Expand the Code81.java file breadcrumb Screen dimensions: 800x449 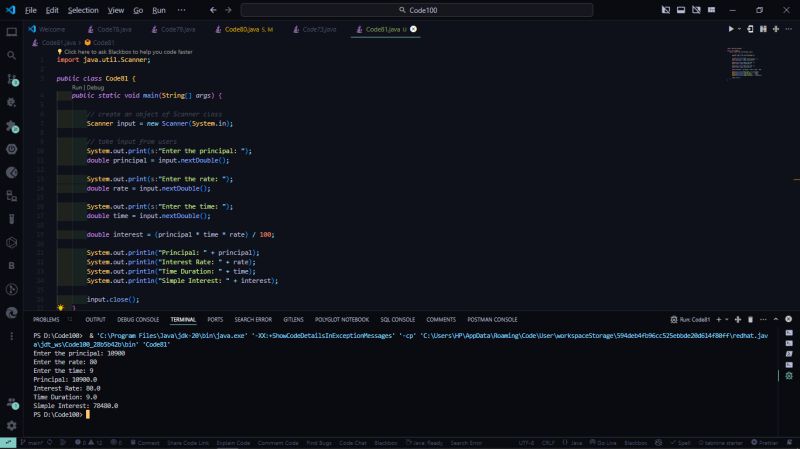(55, 42)
